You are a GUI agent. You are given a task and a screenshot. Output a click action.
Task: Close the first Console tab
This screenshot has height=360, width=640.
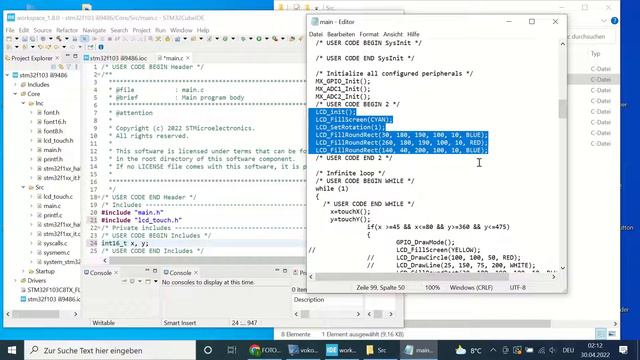pos(116,273)
